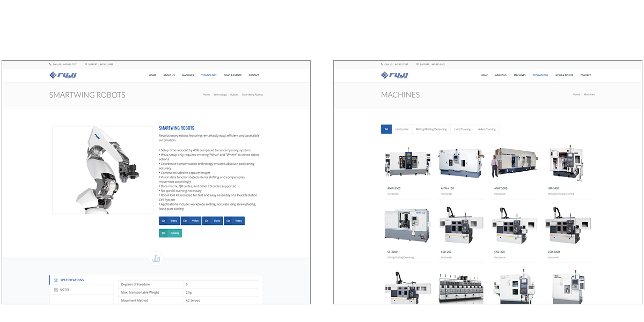
Task: Activate the 4-Axis Turning filter
Action: point(486,129)
